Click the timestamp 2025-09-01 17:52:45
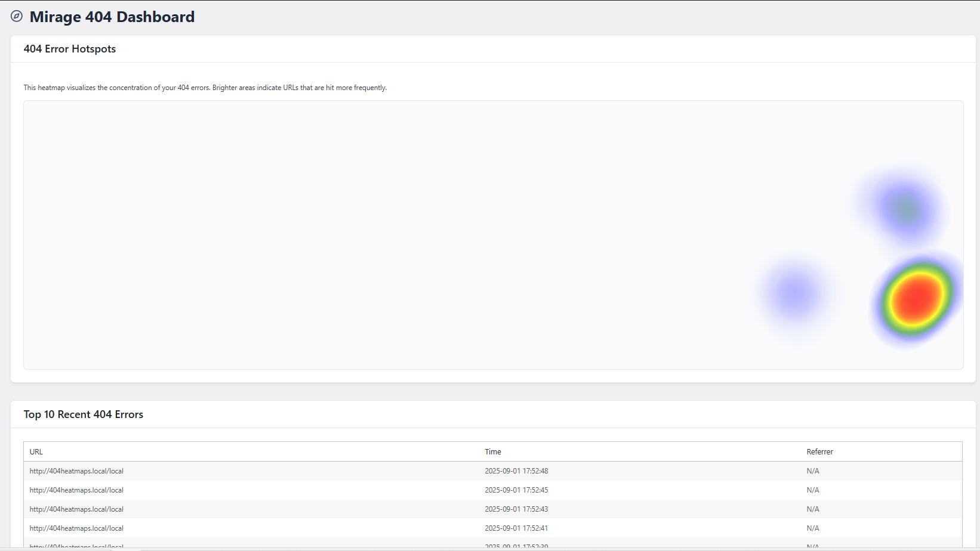 [x=516, y=490]
